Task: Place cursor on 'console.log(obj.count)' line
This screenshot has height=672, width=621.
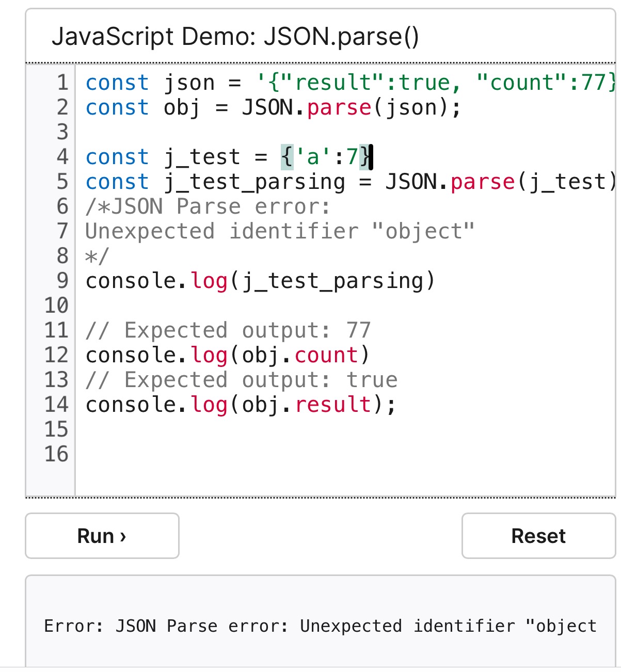Action: point(228,355)
